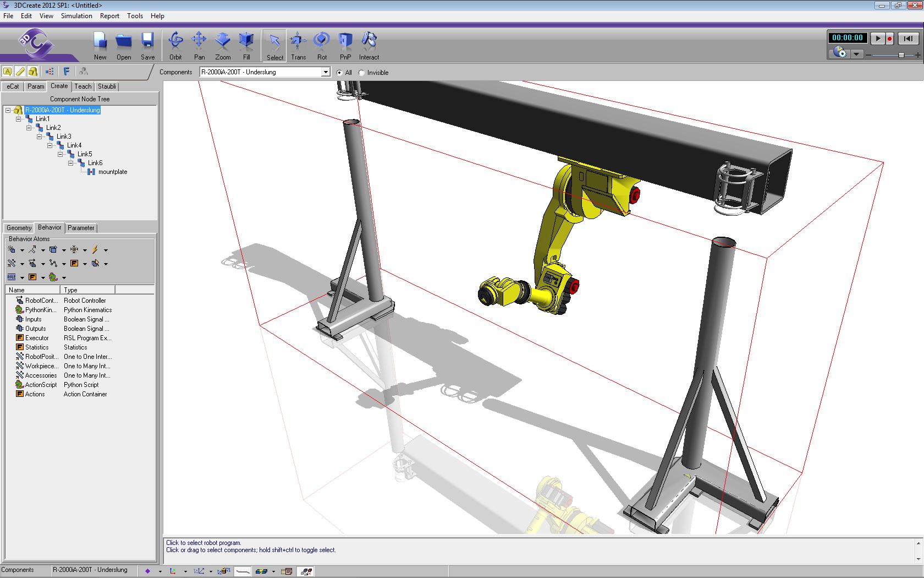The image size is (924, 578).
Task: Collapse the Link6 tree node
Action: (71, 163)
